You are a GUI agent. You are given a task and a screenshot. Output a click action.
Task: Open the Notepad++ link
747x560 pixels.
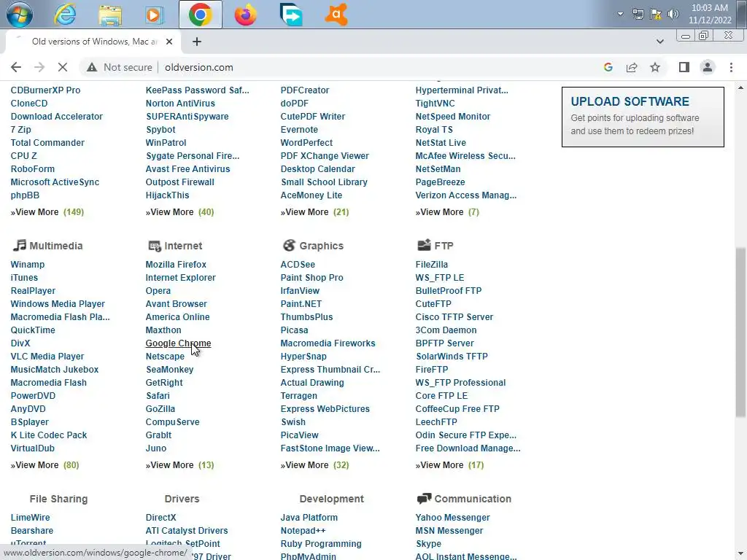303,531
